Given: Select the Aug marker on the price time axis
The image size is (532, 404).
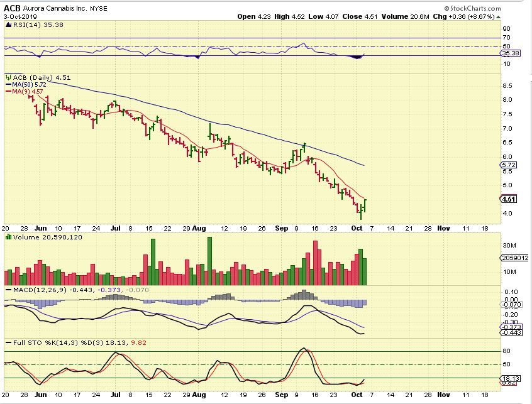Looking at the screenshot, I should coord(200,230).
